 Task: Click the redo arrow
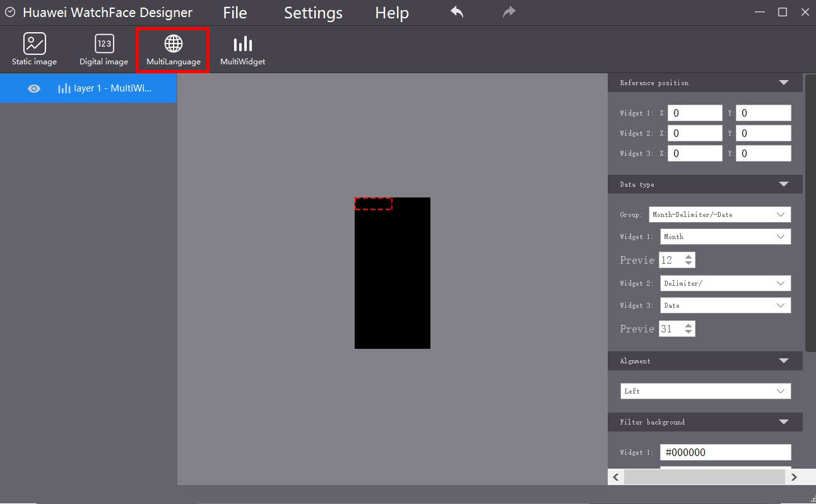click(509, 12)
